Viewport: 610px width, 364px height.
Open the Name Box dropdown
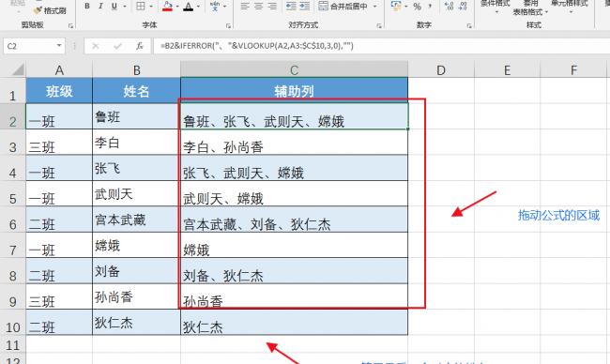pyautogui.click(x=59, y=46)
